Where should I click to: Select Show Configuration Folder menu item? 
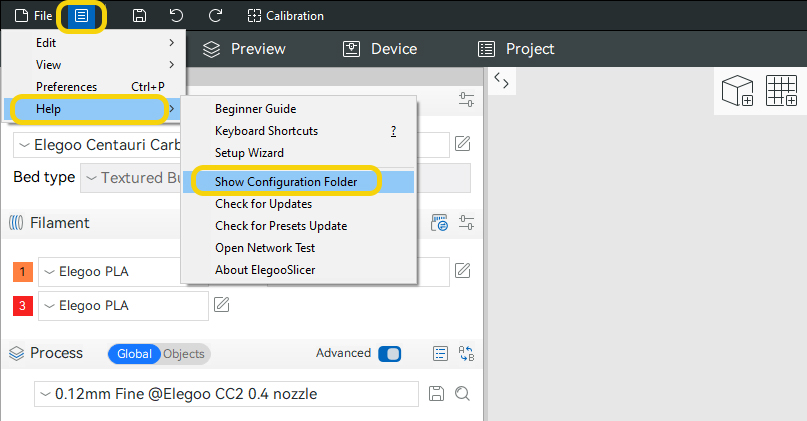point(285,182)
